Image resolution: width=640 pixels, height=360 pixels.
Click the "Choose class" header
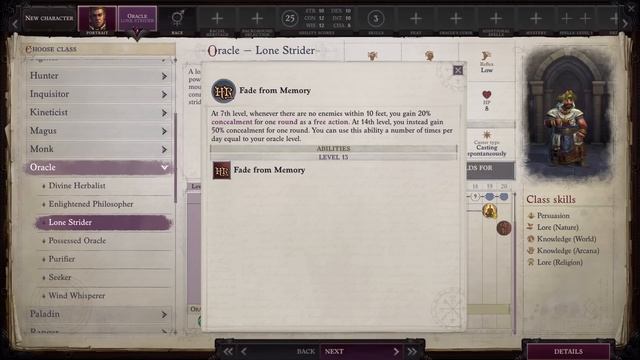[51, 49]
